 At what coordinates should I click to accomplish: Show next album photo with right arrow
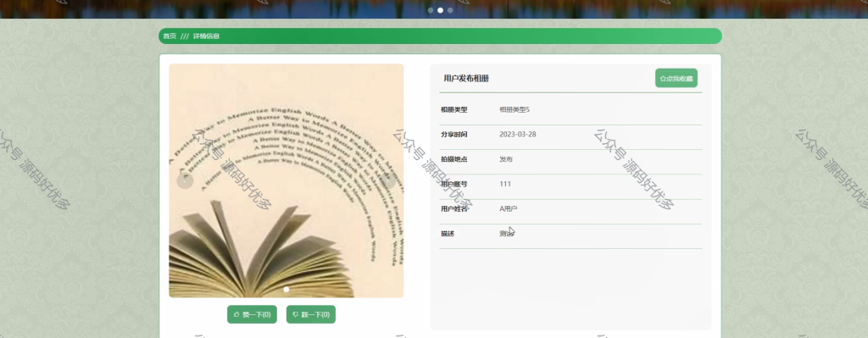coord(387,180)
